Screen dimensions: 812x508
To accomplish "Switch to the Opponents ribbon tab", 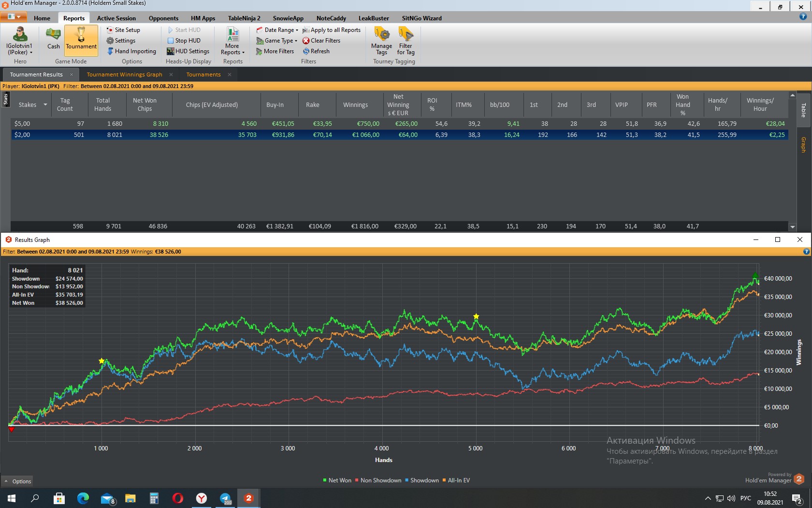I will (x=163, y=18).
